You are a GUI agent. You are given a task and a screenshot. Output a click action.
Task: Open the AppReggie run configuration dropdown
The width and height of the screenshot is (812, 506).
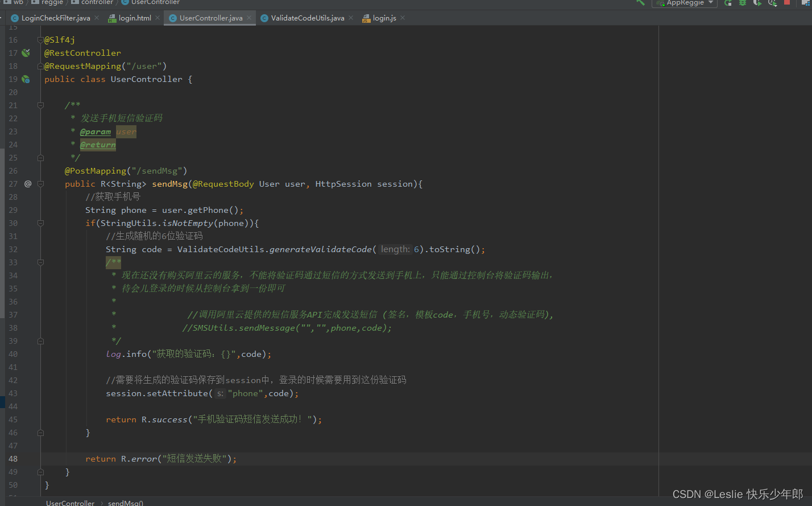(684, 3)
